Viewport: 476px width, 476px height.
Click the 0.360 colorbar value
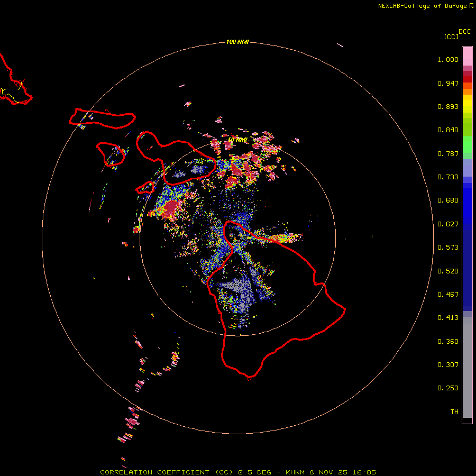[x=448, y=342]
